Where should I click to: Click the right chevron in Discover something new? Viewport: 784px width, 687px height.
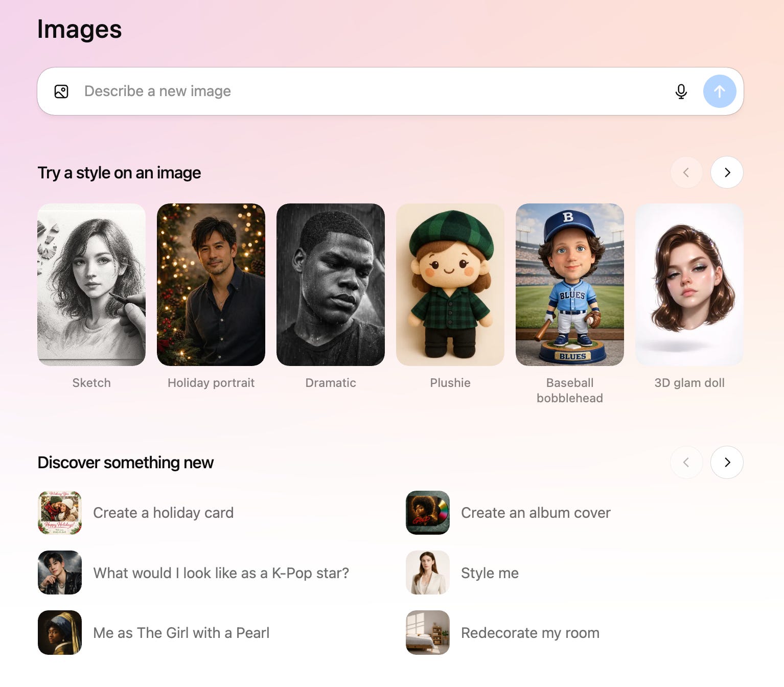coord(726,462)
